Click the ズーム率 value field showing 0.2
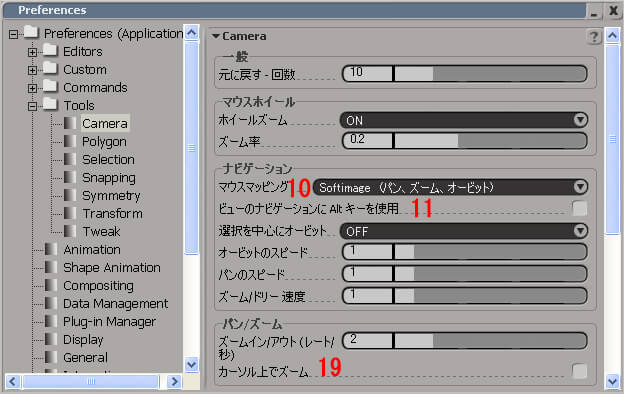624x394 pixels. click(x=368, y=140)
